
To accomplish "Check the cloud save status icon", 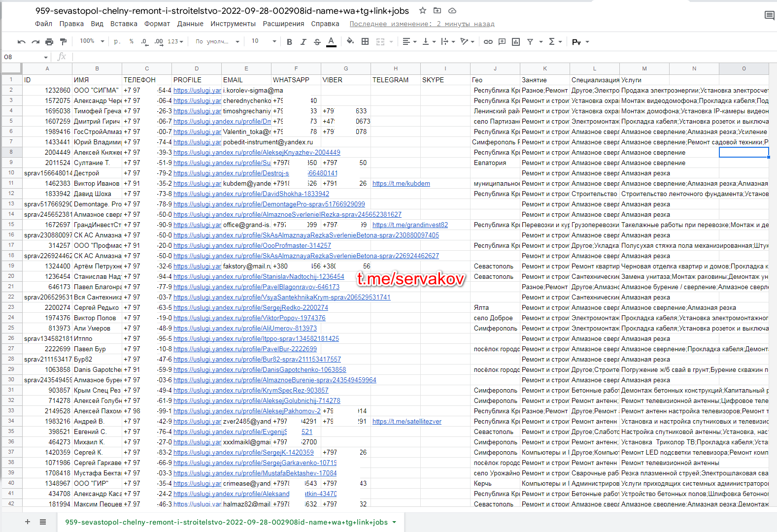I will click(x=452, y=10).
